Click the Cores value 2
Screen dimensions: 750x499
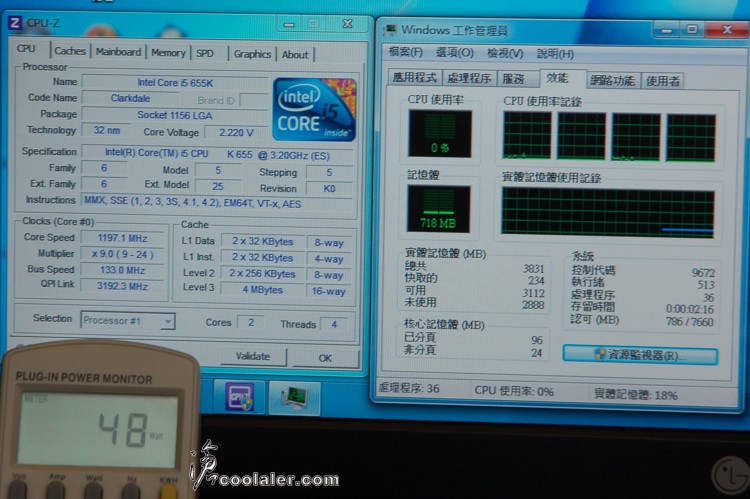[x=251, y=322]
